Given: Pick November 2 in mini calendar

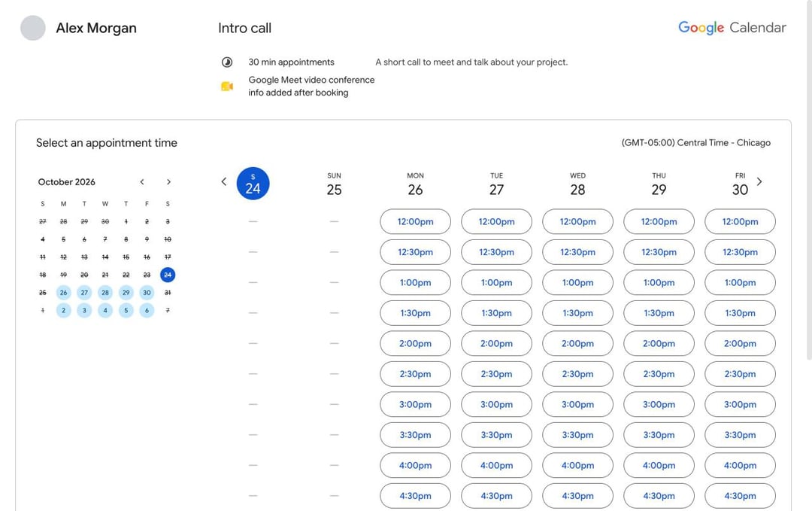Looking at the screenshot, I should (63, 310).
